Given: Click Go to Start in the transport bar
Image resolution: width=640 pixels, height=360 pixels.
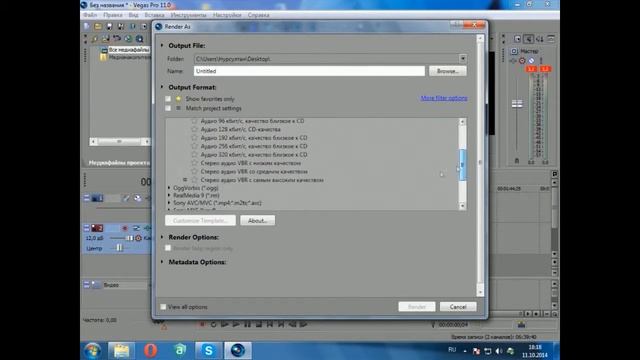Looking at the screenshot, I should pos(270,324).
